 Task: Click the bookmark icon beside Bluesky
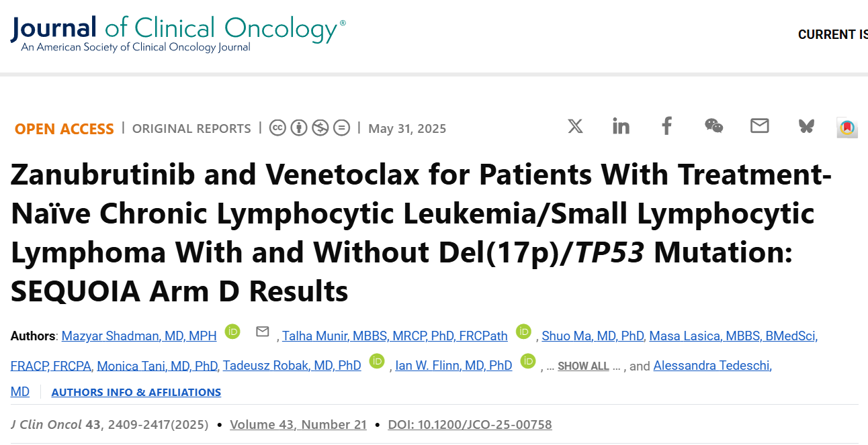coord(847,128)
